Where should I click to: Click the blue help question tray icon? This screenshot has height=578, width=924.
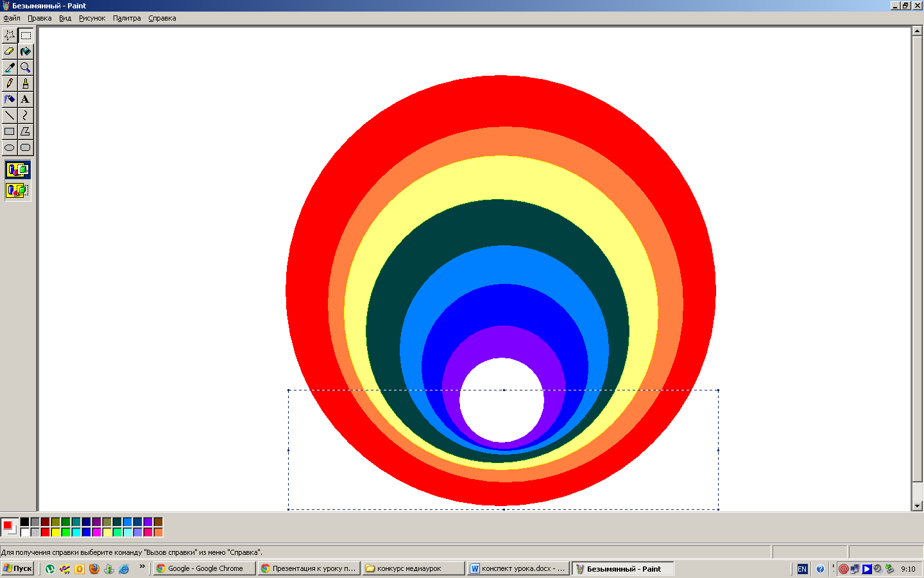point(820,569)
